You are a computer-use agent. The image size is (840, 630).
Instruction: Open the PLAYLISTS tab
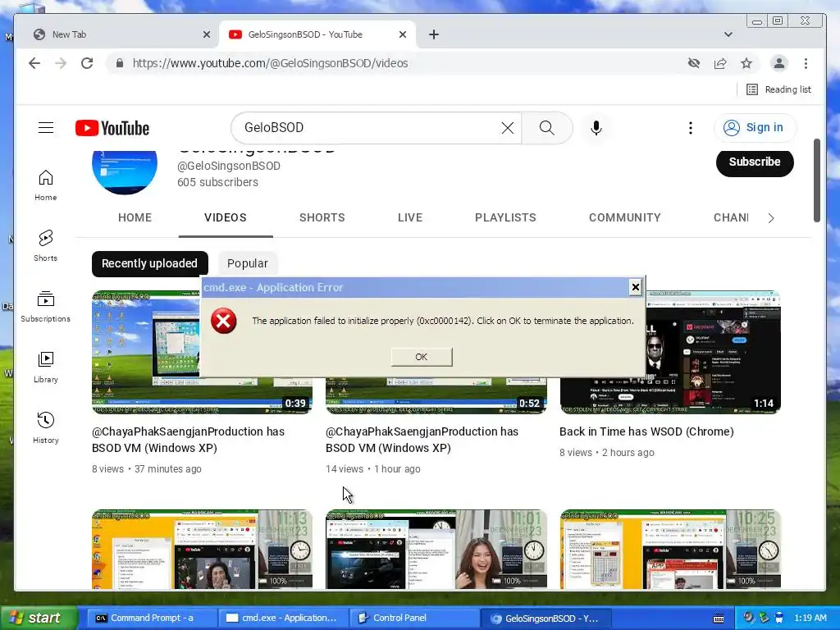[x=505, y=217]
